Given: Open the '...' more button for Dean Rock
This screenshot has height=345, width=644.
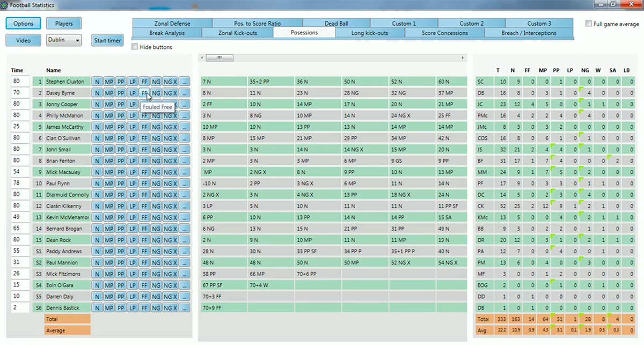Looking at the screenshot, I should (184, 240).
